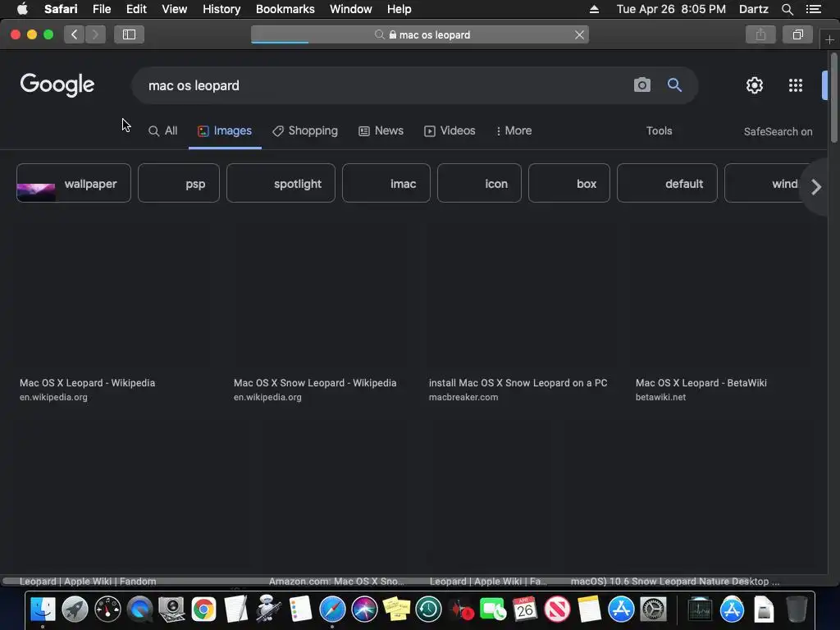
Task: Show all tabs overview button
Action: pyautogui.click(x=797, y=34)
